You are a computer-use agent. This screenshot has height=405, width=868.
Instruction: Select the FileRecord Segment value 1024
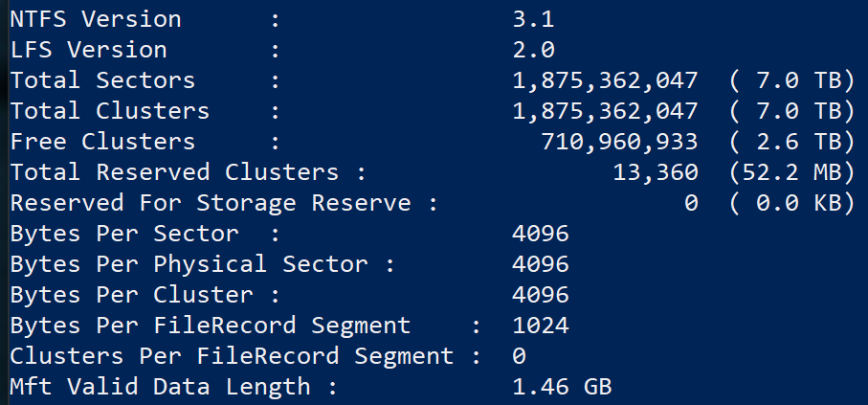point(541,325)
